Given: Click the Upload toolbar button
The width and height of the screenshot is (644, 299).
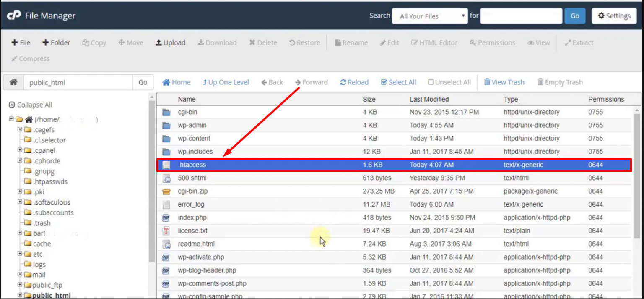Looking at the screenshot, I should (x=171, y=43).
